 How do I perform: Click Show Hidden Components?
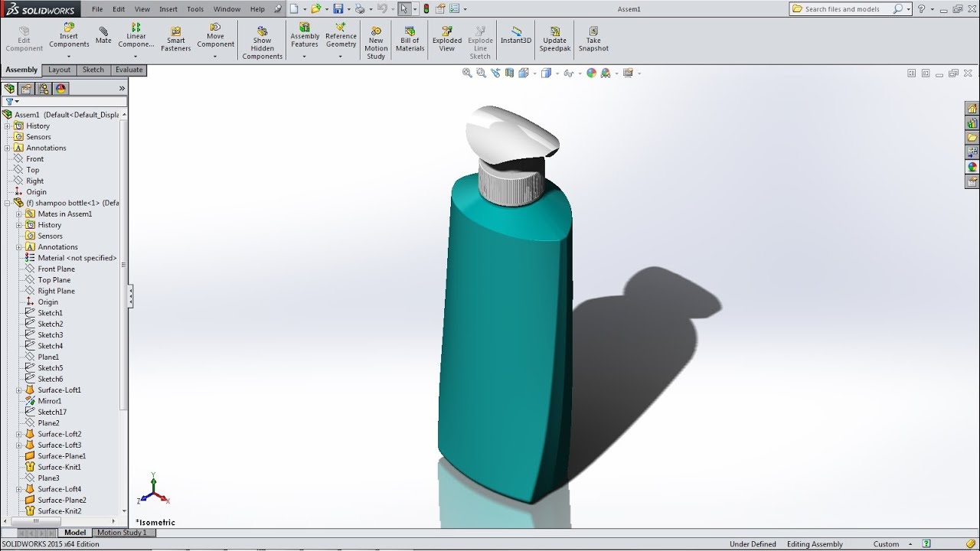263,43
